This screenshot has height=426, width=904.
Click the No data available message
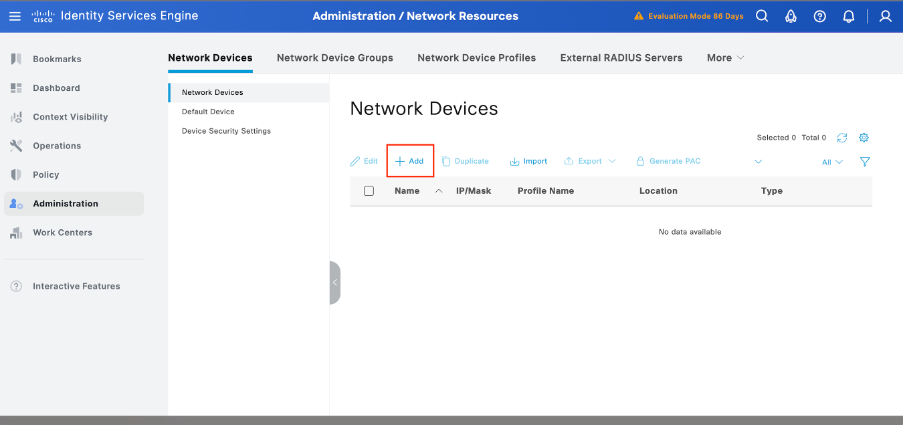(x=690, y=232)
